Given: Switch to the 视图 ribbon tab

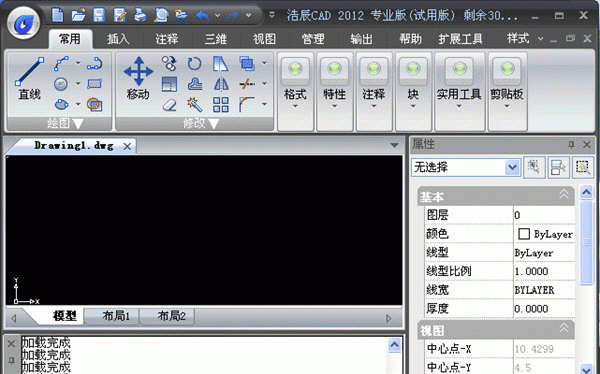Looking at the screenshot, I should (x=264, y=39).
